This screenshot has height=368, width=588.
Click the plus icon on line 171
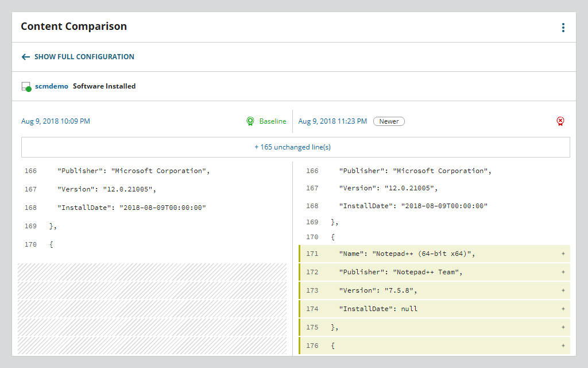(x=562, y=254)
